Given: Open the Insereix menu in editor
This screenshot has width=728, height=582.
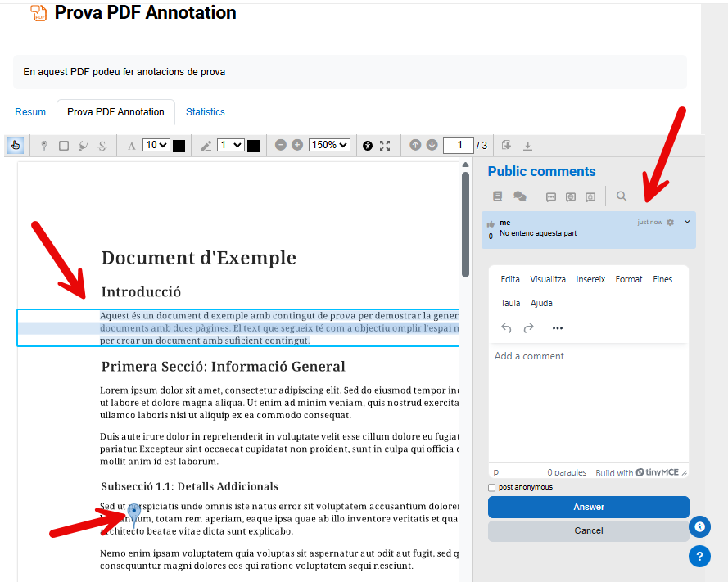Looking at the screenshot, I should 590,279.
